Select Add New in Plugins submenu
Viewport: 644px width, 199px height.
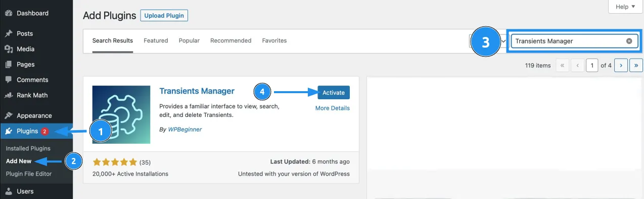19,161
